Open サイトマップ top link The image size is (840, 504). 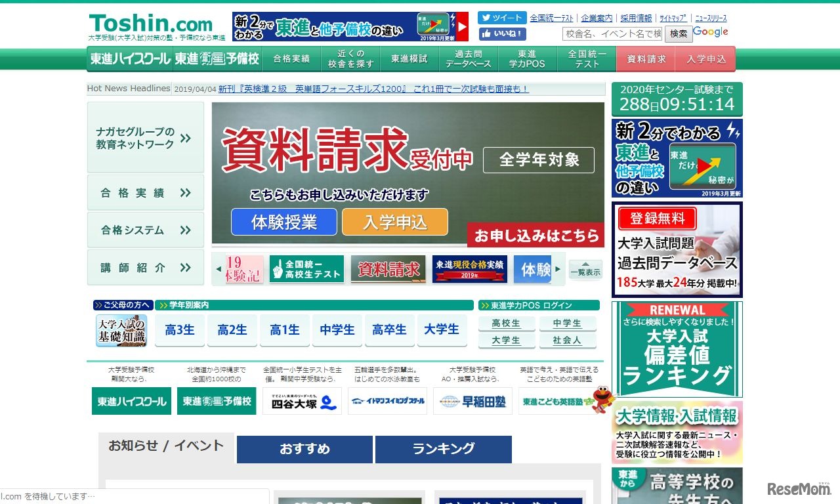(x=673, y=18)
